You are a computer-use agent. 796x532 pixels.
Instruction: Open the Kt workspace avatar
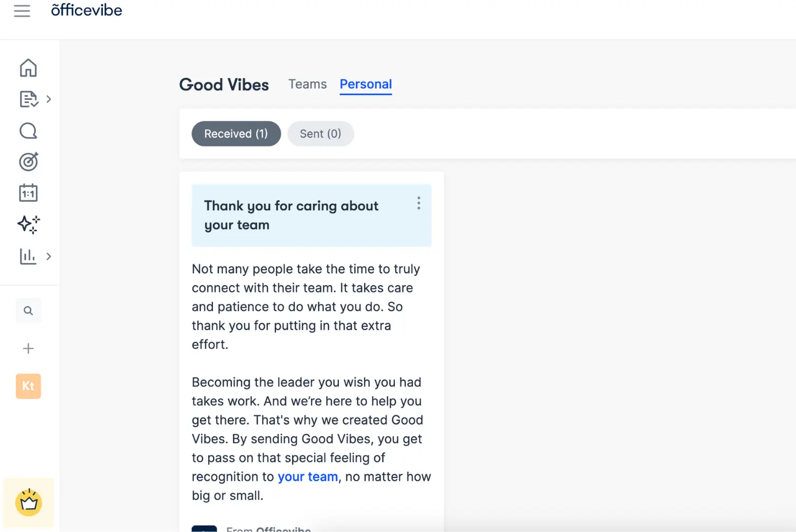click(x=28, y=386)
